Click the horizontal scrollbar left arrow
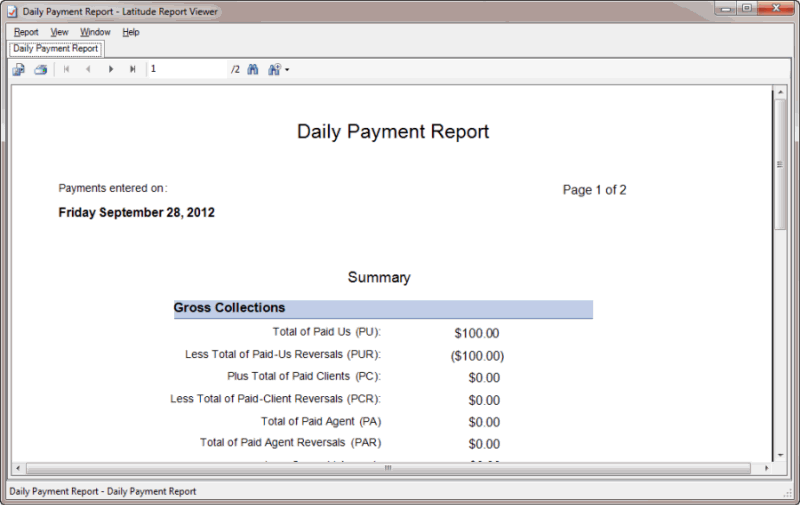The width and height of the screenshot is (800, 505). (19, 468)
